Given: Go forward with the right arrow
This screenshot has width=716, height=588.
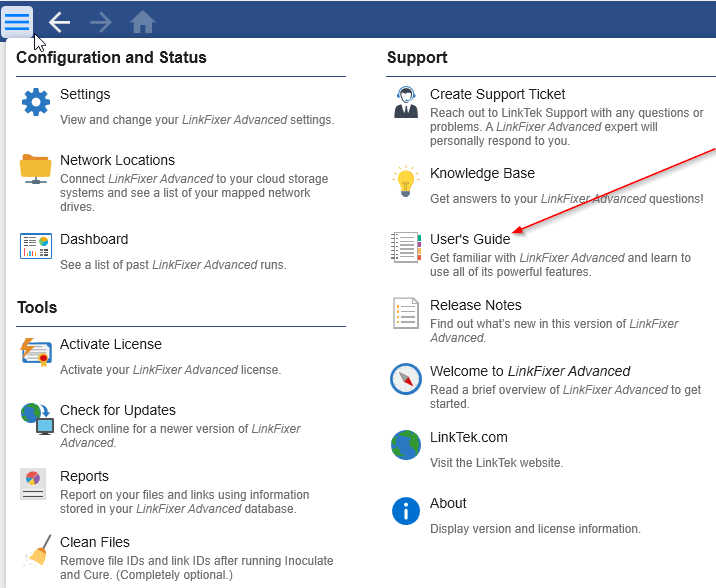Looking at the screenshot, I should pyautogui.click(x=101, y=22).
